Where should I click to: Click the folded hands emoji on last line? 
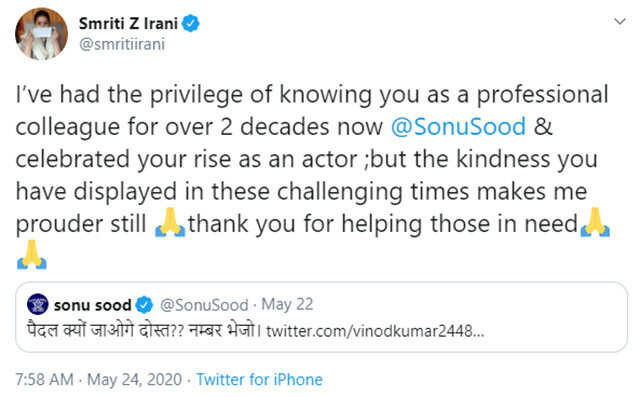32,255
